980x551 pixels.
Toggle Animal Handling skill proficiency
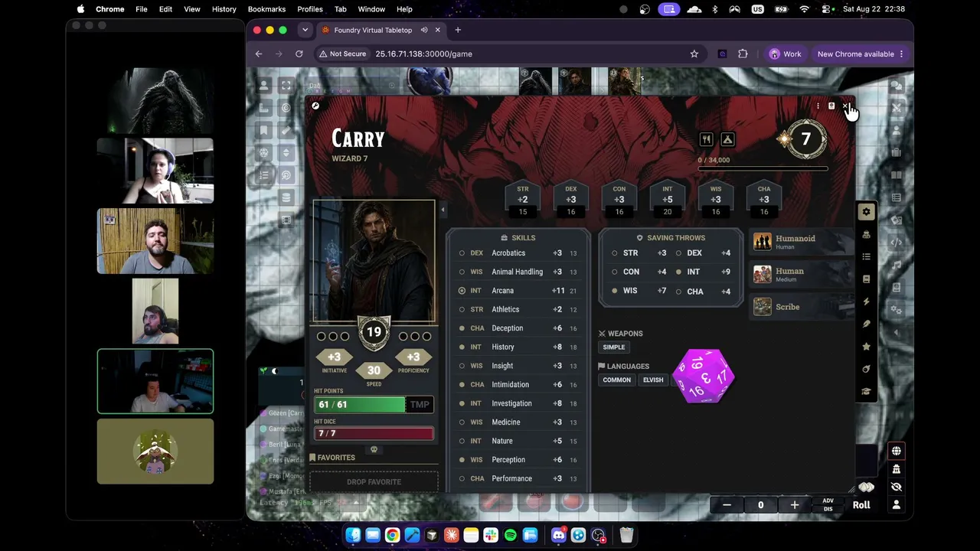point(462,272)
